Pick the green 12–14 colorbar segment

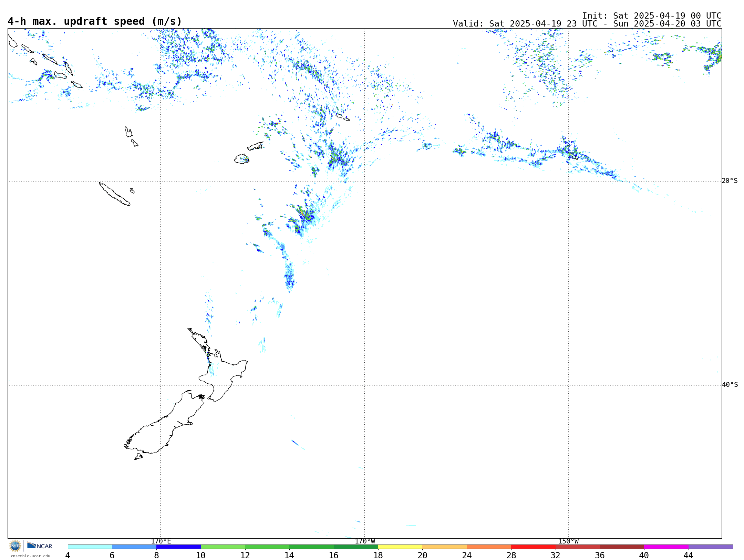tap(267, 547)
